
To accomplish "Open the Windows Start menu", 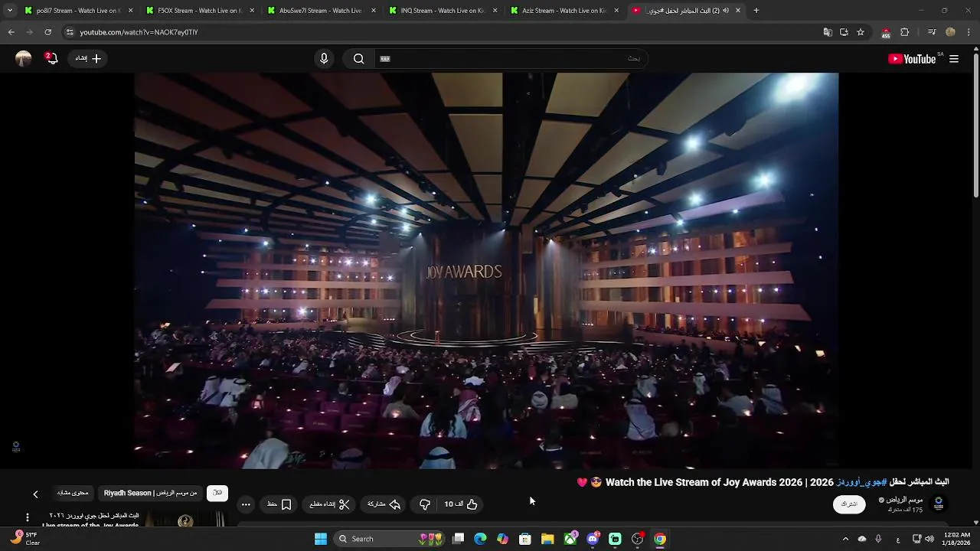I will 321,539.
